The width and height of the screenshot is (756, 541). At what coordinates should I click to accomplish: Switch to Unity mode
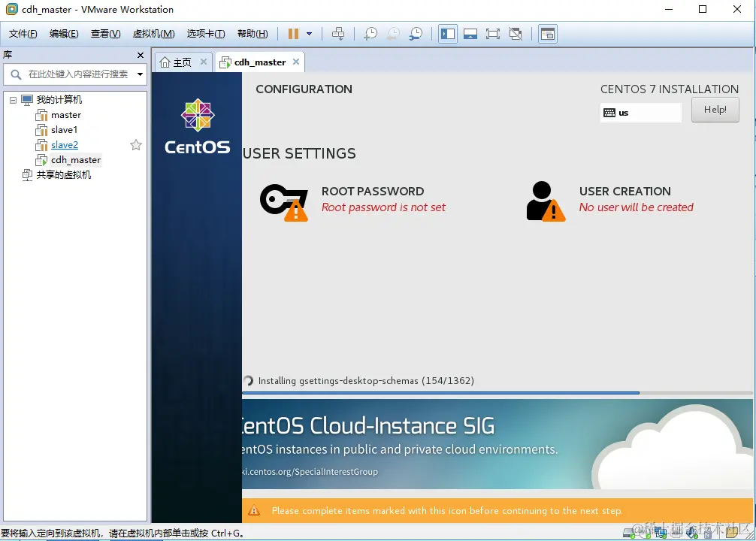516,34
